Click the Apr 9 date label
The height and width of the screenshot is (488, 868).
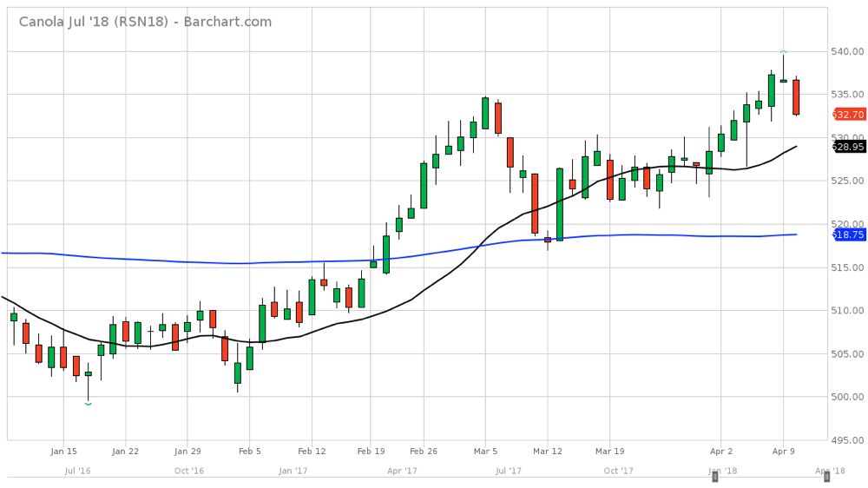click(783, 451)
